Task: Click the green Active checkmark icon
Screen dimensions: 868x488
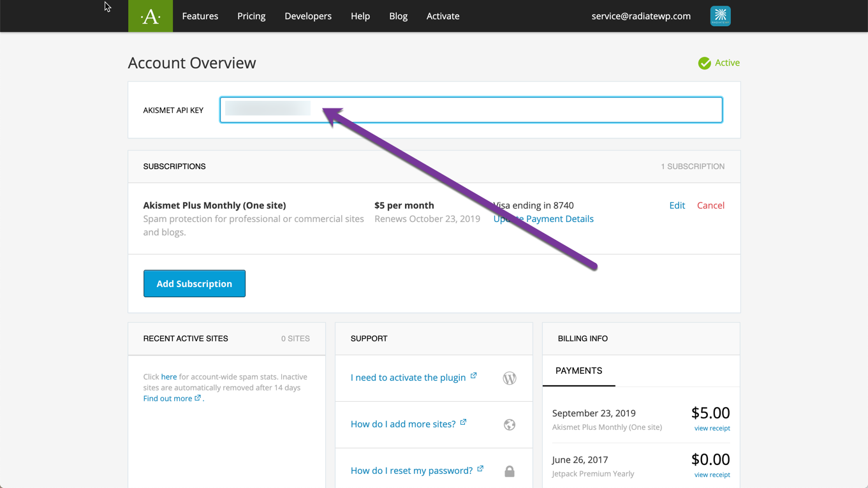Action: point(704,63)
